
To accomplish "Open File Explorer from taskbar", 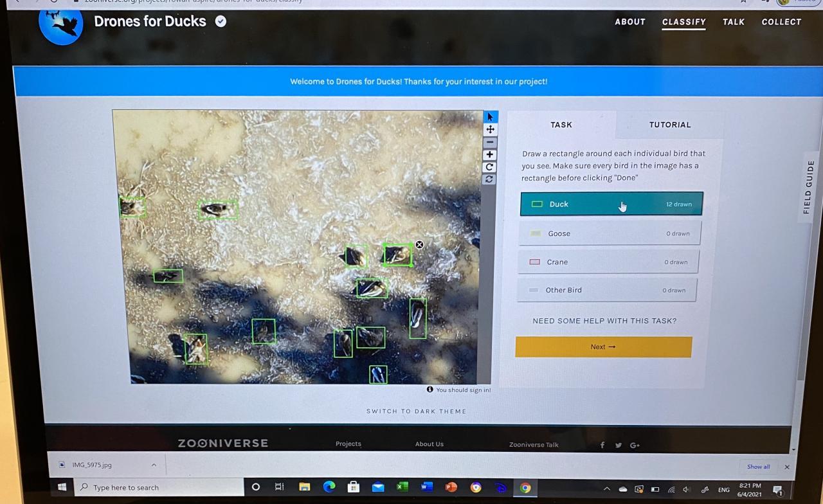I will 304,487.
